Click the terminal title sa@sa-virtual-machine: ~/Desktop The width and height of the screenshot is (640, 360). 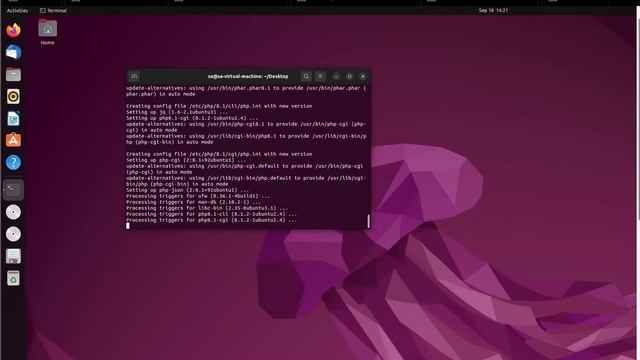point(248,76)
